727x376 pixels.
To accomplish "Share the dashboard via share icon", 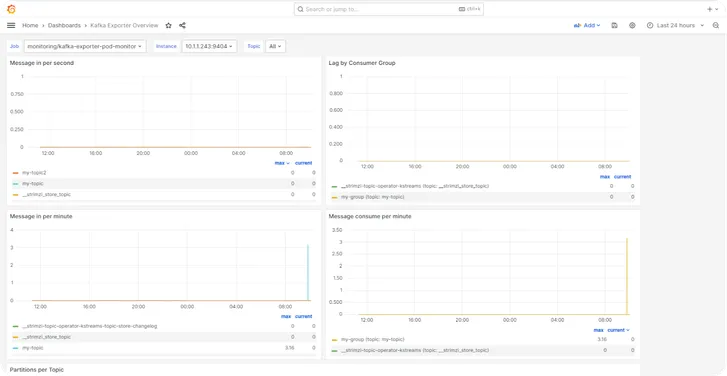I will (x=182, y=25).
